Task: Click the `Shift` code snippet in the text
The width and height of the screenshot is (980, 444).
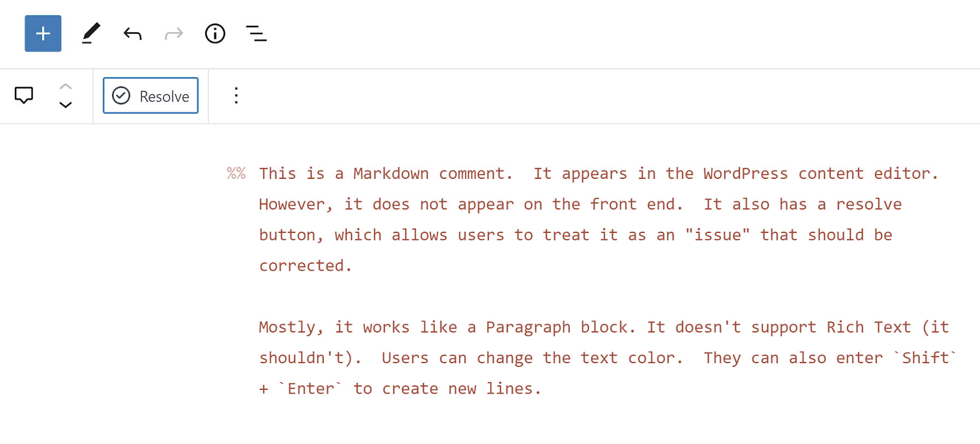Action: coord(924,357)
